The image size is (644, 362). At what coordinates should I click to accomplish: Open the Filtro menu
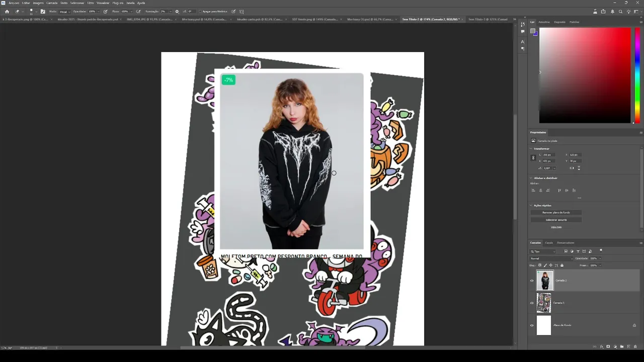tap(90, 3)
